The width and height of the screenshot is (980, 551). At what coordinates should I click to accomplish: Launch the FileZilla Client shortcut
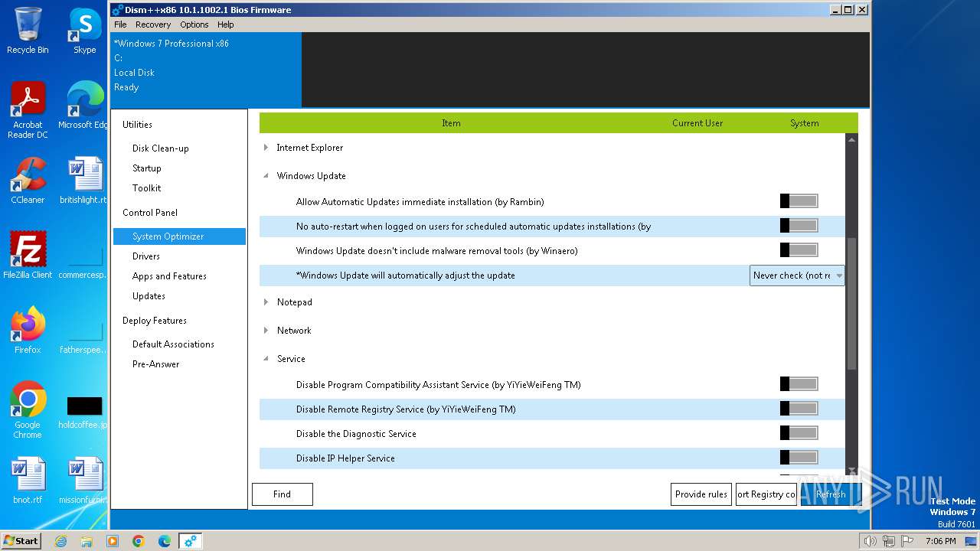tap(28, 255)
